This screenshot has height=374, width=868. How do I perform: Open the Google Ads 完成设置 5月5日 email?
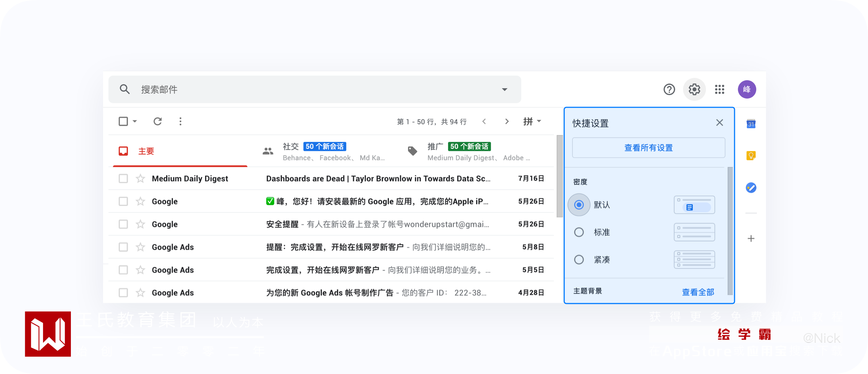[x=331, y=270]
